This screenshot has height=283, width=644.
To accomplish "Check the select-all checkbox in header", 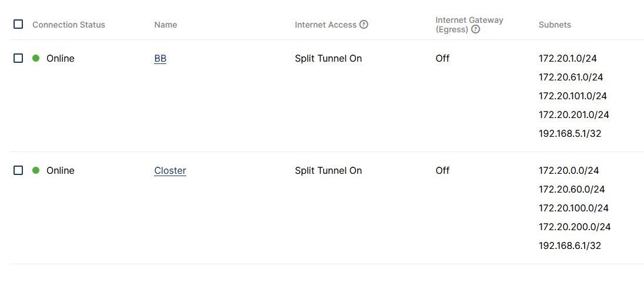I will click(18, 24).
